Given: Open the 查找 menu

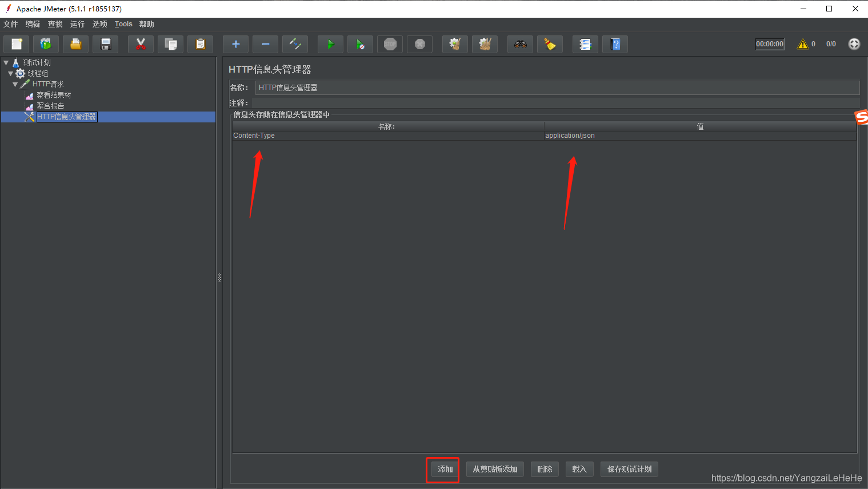Looking at the screenshot, I should coord(55,24).
